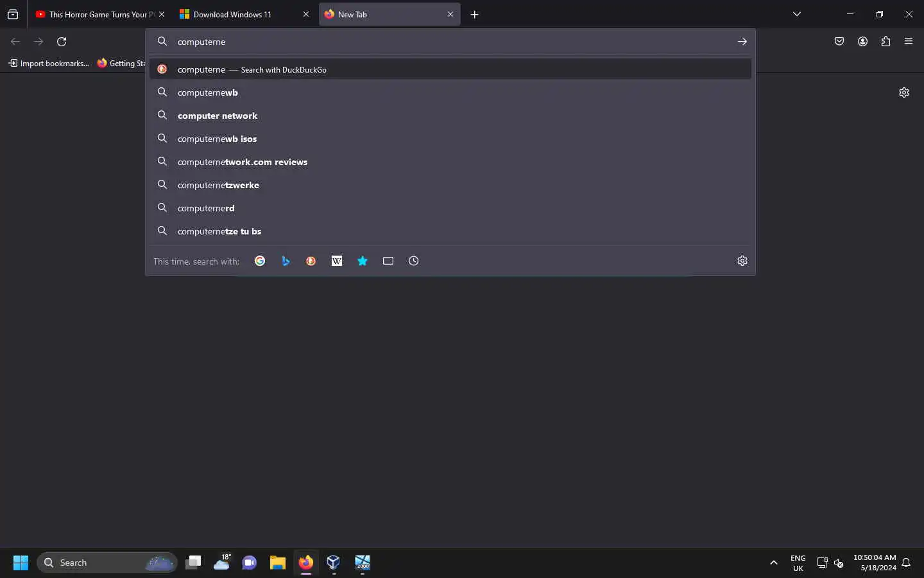Search only in open Tabs icon
Viewport: 924px width, 578px height.
click(x=388, y=261)
